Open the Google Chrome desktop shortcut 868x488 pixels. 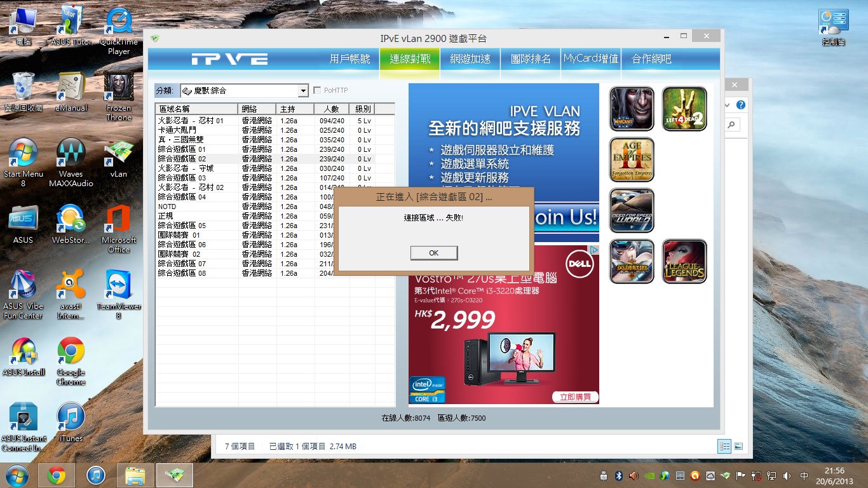[71, 362]
